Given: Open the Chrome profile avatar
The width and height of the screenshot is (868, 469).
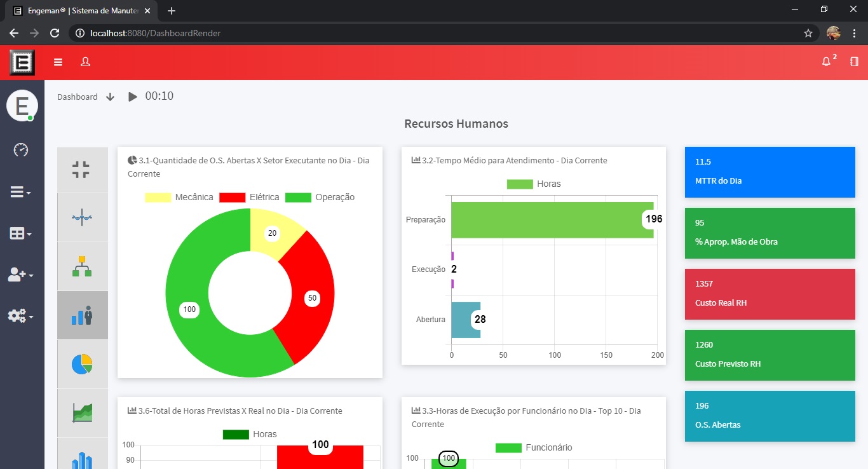Looking at the screenshot, I should 833,33.
